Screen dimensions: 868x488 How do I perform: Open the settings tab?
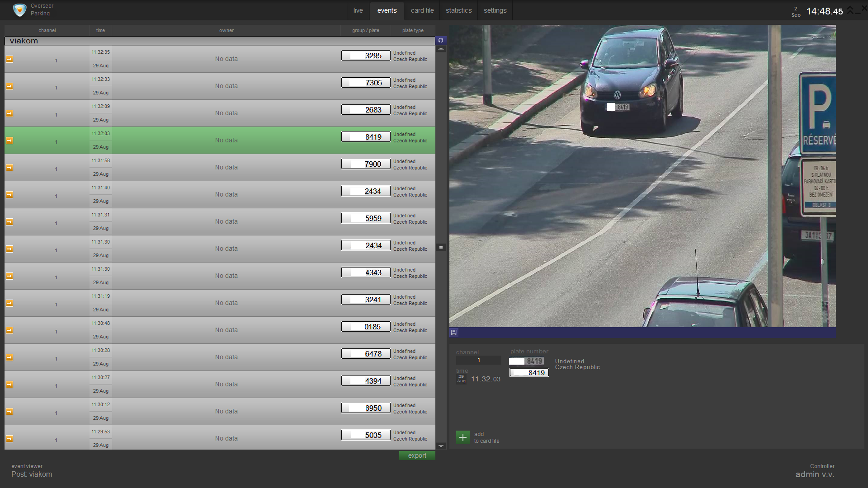(495, 10)
